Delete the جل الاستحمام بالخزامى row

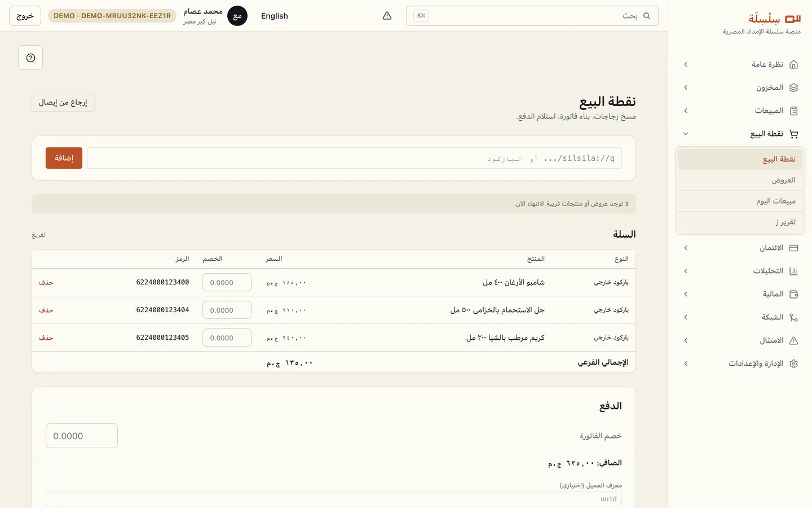click(x=46, y=310)
